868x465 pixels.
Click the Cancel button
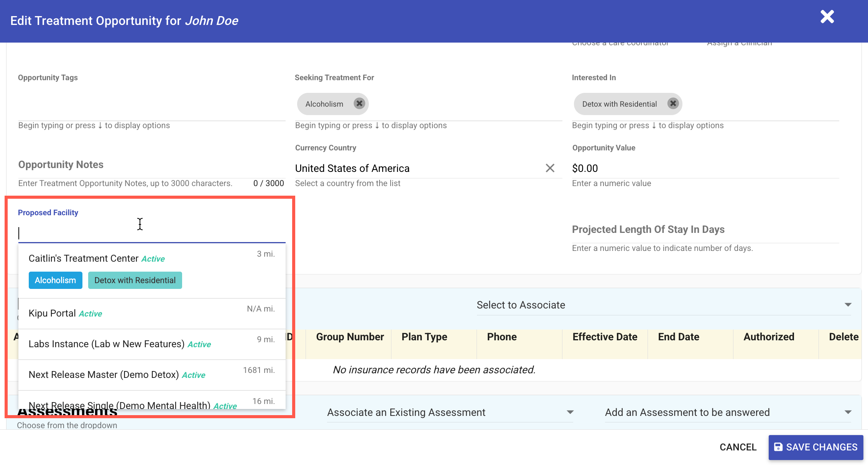[x=738, y=447]
